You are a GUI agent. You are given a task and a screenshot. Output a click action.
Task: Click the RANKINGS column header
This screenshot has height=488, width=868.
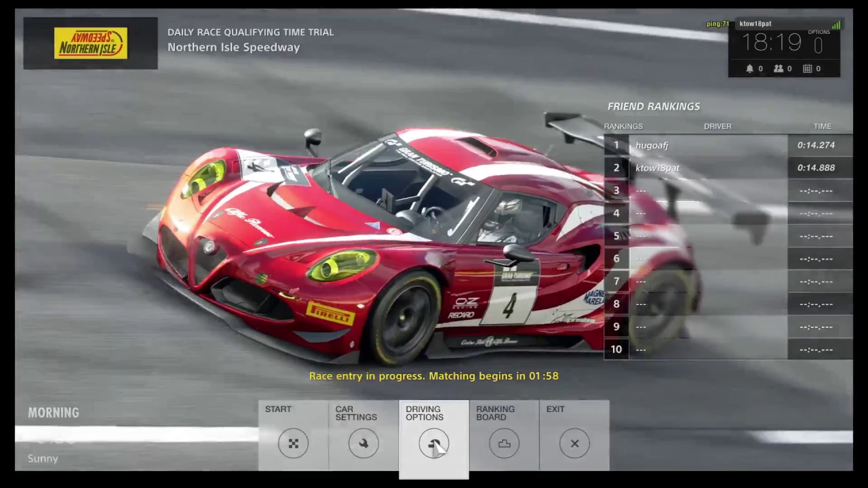[623, 126]
